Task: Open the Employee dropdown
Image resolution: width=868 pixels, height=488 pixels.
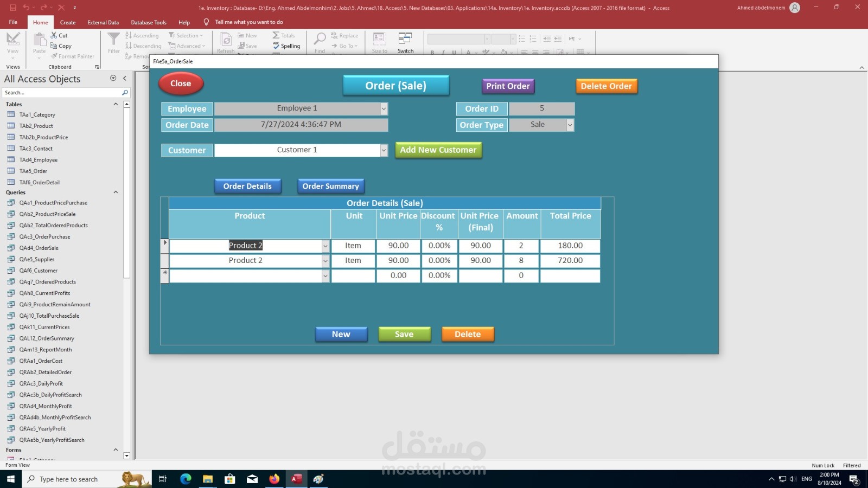Action: 384,108
